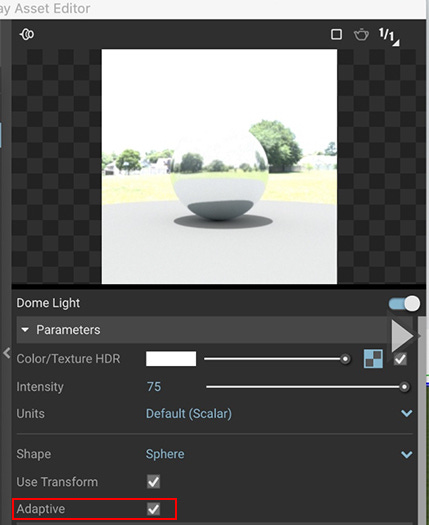
Task: Toggle the Dome Light on/off switch
Action: point(404,303)
